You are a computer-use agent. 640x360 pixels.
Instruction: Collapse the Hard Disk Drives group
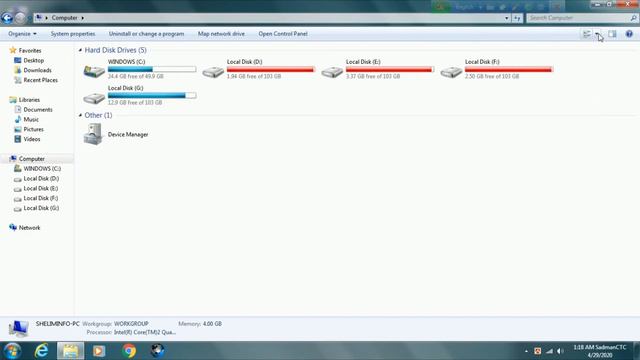click(80, 50)
